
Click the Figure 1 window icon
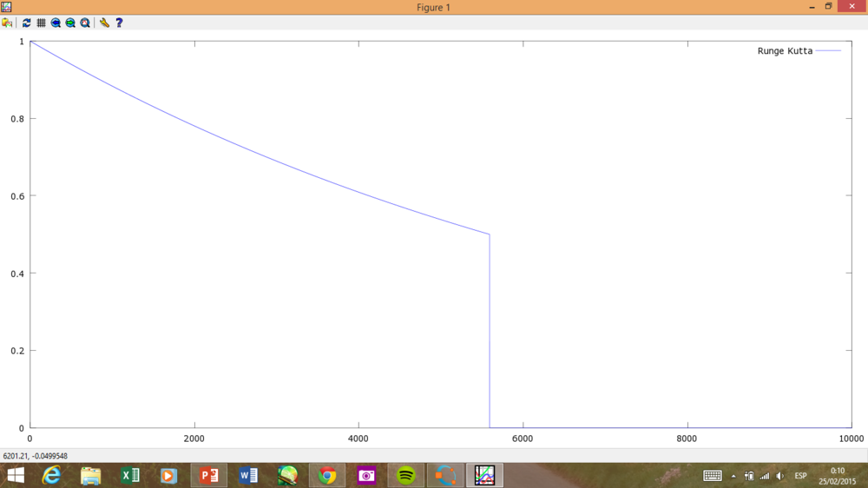(6, 7)
